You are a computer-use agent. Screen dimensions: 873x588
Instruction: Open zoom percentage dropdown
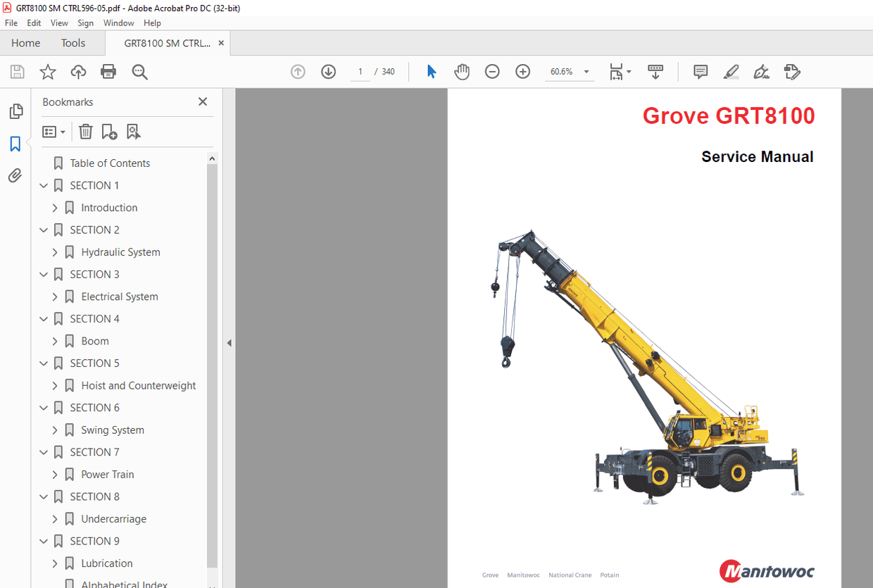pyautogui.click(x=586, y=72)
